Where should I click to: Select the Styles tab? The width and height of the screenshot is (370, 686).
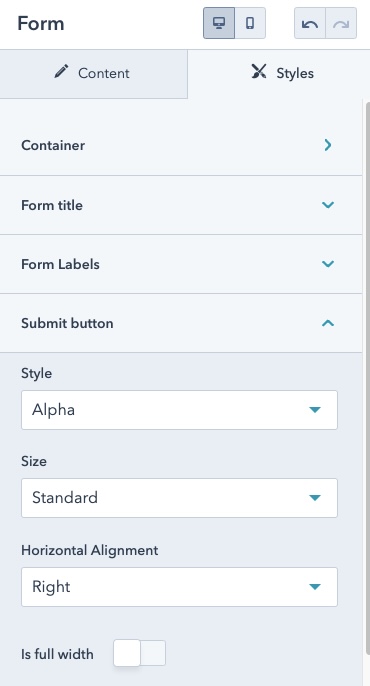(x=279, y=74)
